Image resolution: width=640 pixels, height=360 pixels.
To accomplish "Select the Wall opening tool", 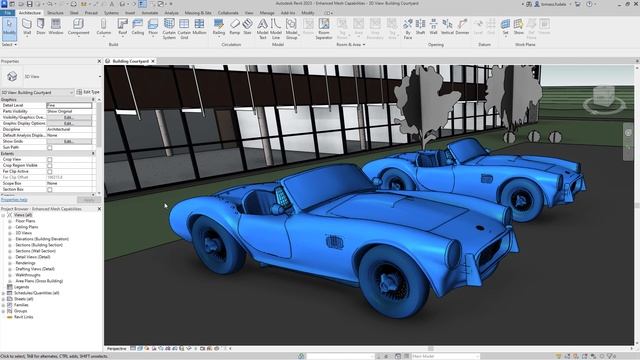I will [433, 27].
